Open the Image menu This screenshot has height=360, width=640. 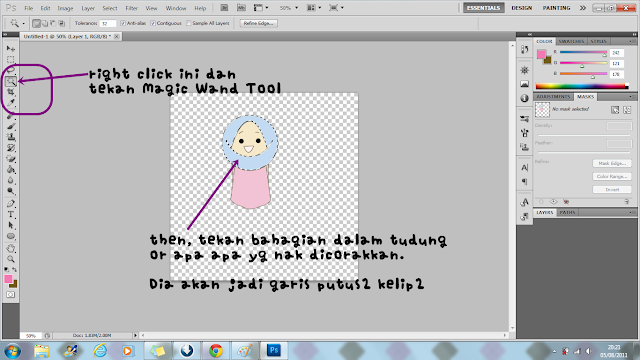tap(65, 8)
